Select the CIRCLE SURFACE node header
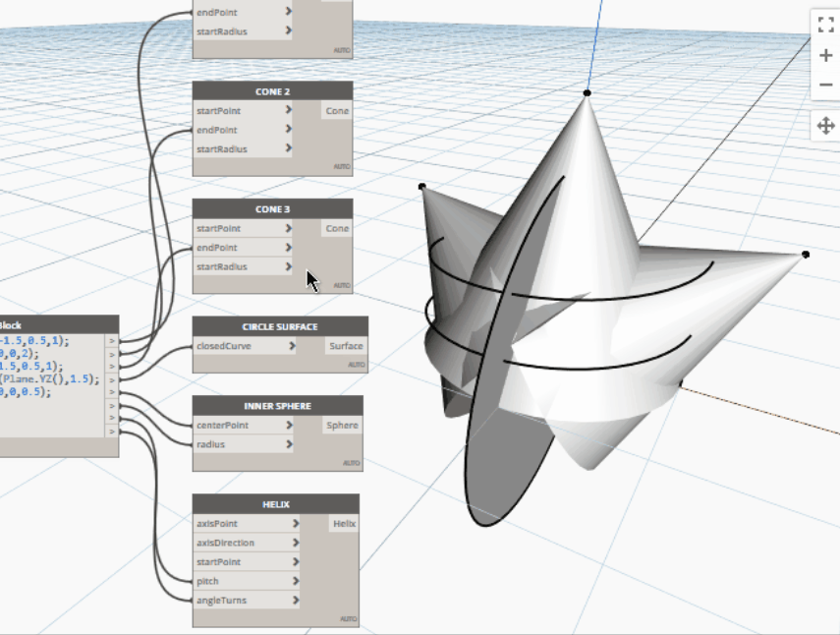This screenshot has width=840, height=635. click(x=280, y=326)
